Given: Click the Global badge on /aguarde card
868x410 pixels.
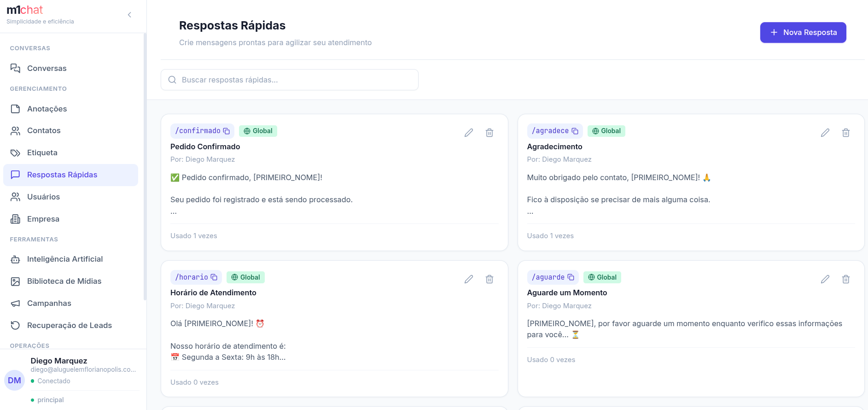Looking at the screenshot, I should pyautogui.click(x=602, y=277).
